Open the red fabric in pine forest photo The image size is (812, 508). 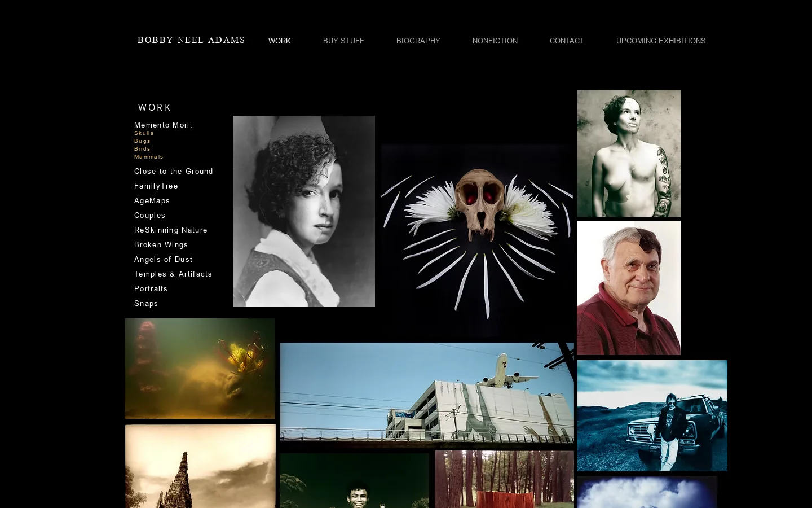[504, 479]
